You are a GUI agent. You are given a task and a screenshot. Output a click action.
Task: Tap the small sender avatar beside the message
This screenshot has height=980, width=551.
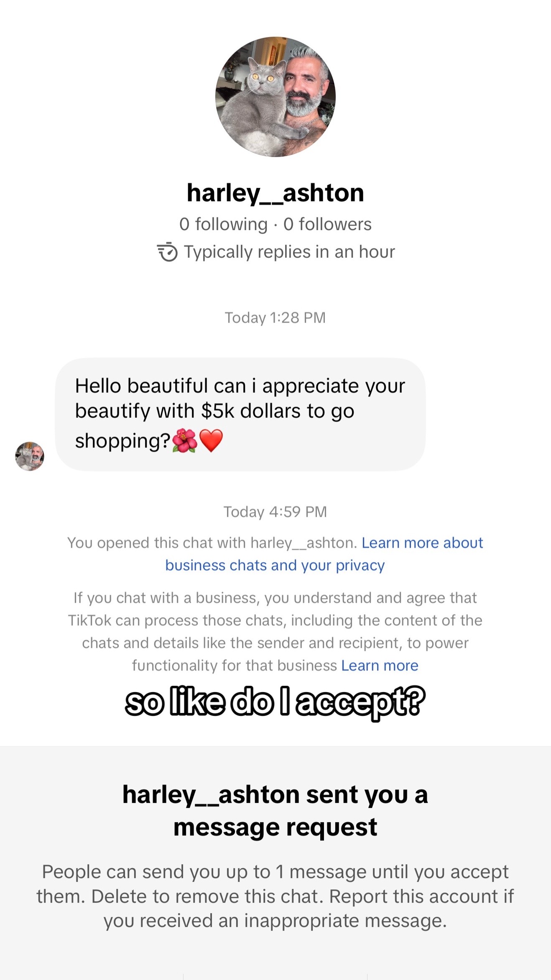30,456
